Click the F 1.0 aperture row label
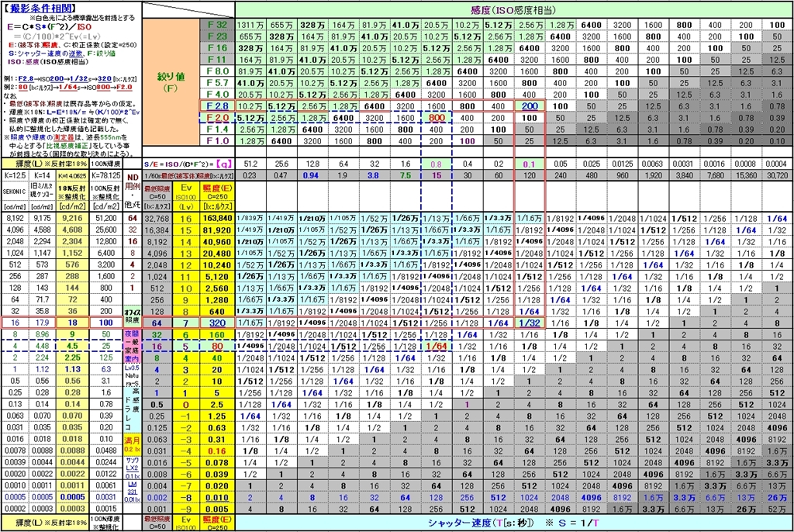794x532 pixels. coord(217,141)
